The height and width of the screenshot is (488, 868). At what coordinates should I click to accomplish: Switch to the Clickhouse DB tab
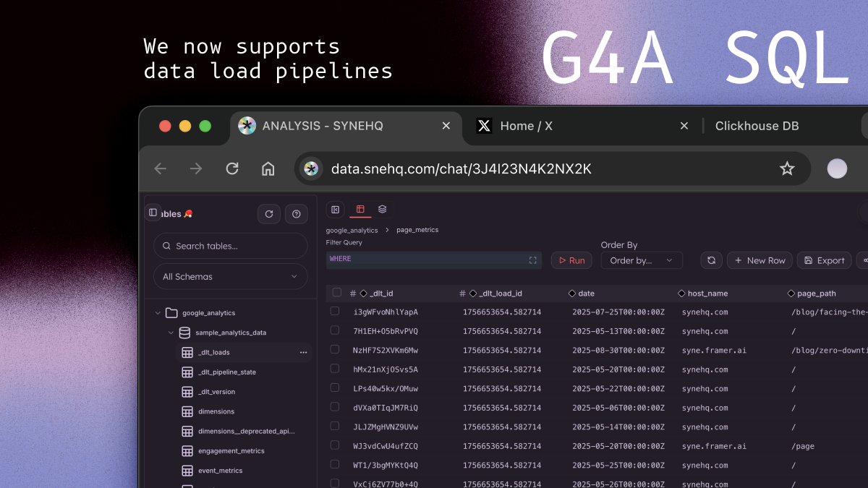point(757,126)
